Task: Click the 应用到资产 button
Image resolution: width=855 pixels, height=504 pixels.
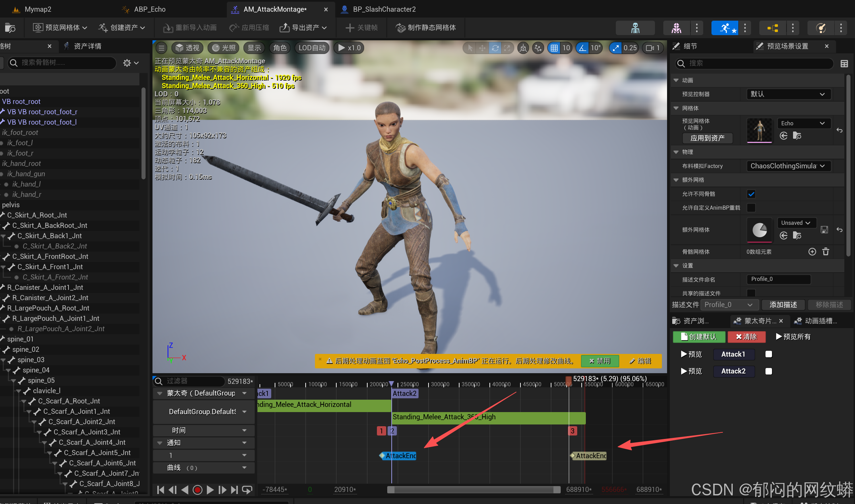Action: [707, 138]
